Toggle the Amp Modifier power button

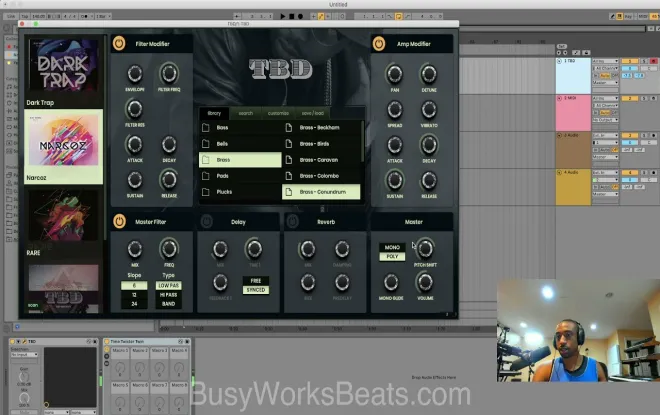pos(379,43)
